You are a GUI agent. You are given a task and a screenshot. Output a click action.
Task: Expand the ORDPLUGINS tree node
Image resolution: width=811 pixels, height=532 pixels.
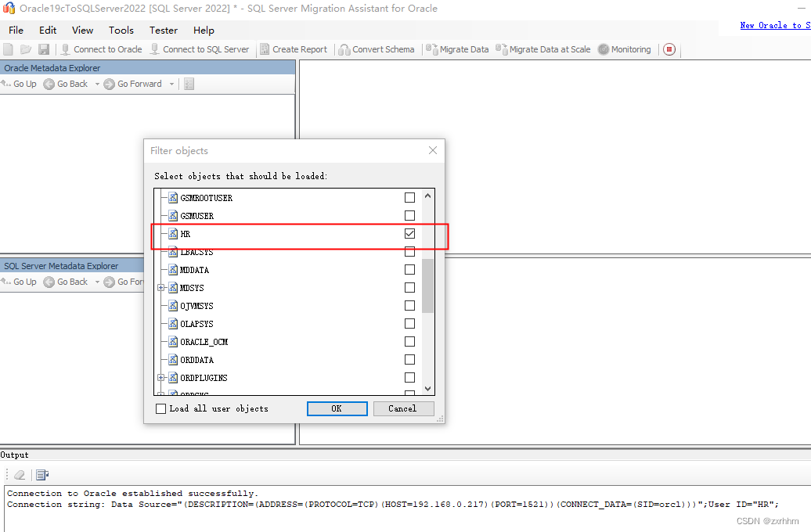click(160, 377)
